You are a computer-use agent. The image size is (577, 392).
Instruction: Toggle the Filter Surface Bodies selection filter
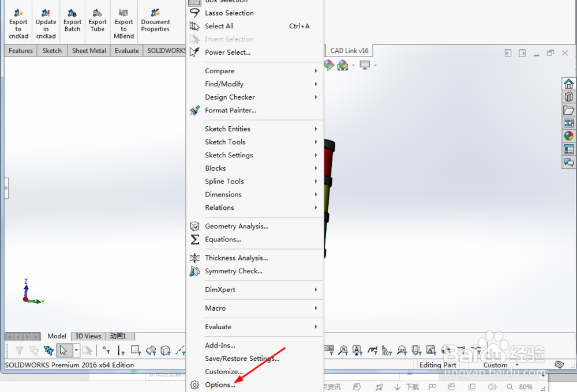point(151,350)
